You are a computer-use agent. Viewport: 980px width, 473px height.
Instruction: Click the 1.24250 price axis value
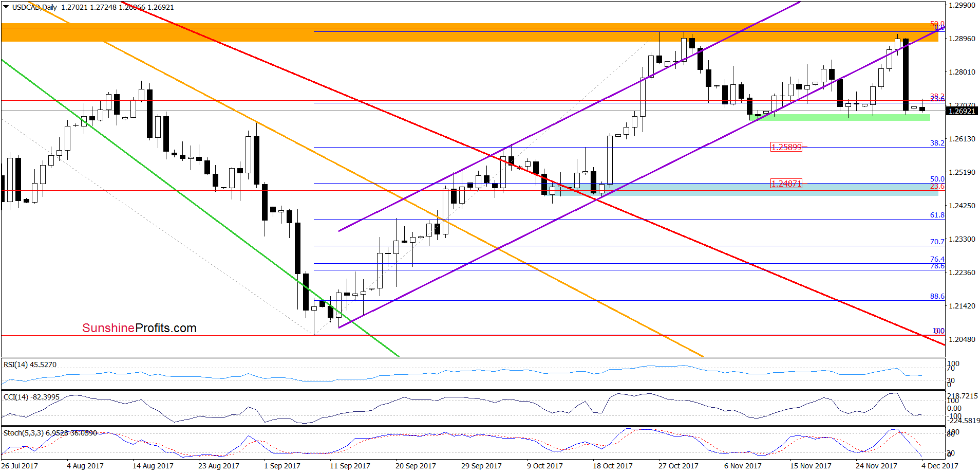tap(962, 206)
